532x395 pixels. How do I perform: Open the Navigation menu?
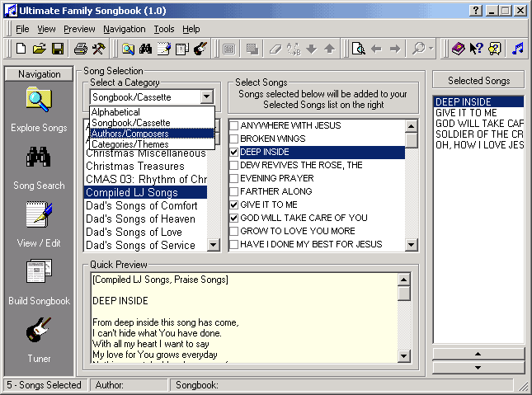click(x=125, y=29)
